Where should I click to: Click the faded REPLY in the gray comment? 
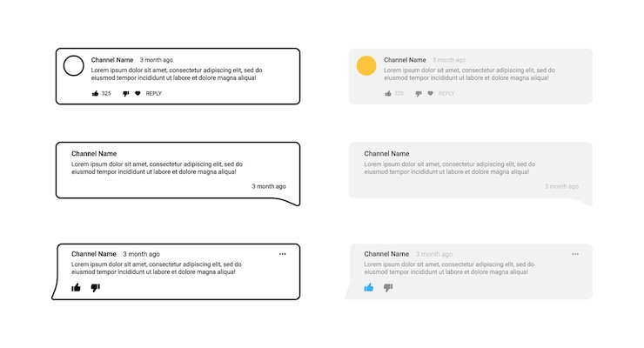(446, 94)
